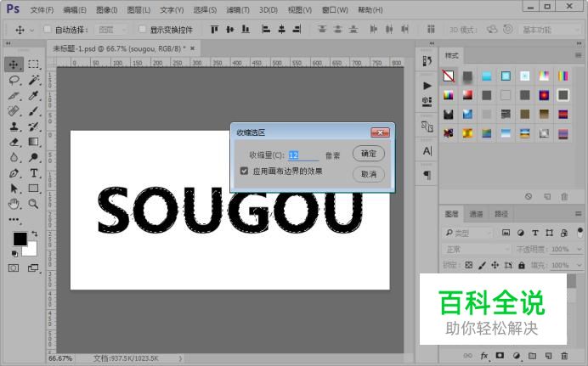Click the white background color swatch
This screenshot has width=588, height=366.
pos(31,251)
